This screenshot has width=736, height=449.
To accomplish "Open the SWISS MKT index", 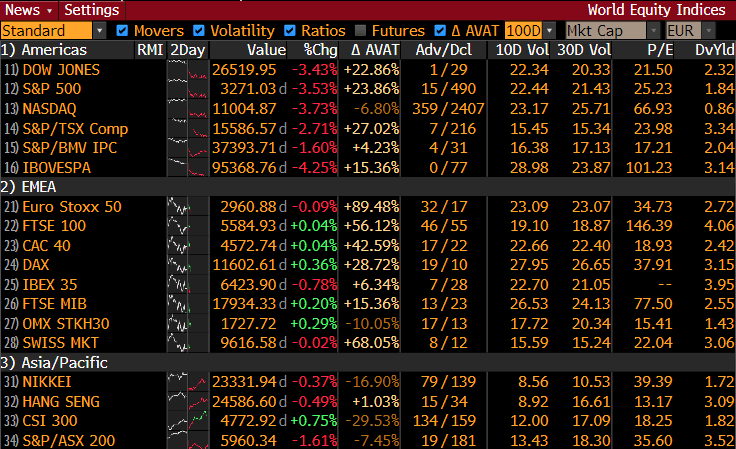I will 61,343.
